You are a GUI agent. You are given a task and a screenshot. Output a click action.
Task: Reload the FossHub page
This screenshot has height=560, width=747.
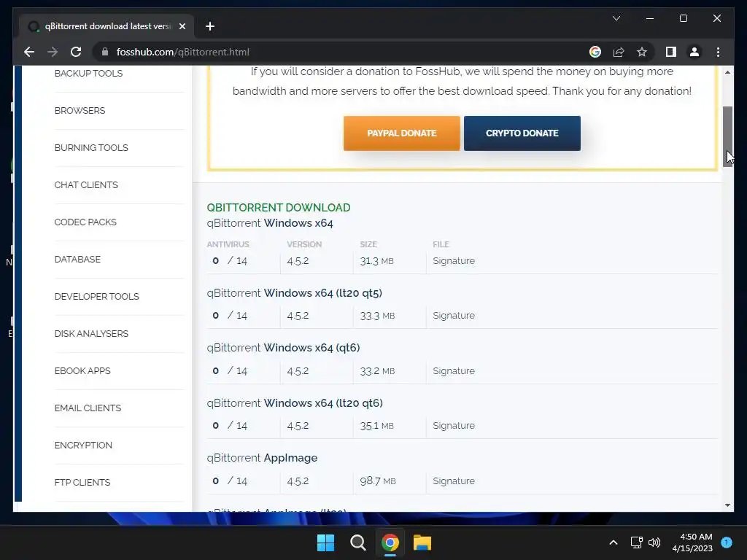coord(76,52)
